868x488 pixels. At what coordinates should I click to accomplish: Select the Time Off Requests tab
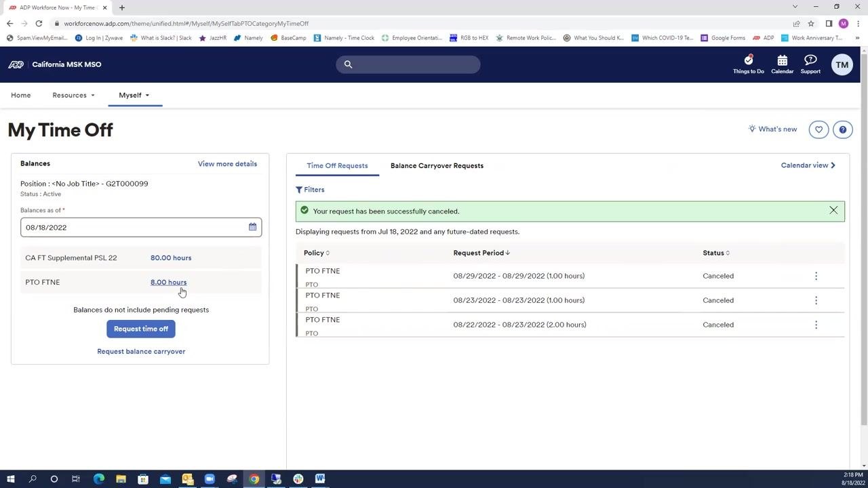click(337, 165)
